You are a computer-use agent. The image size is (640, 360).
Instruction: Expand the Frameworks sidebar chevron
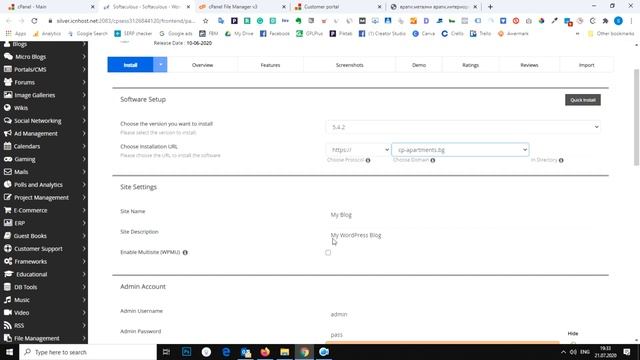(84, 261)
